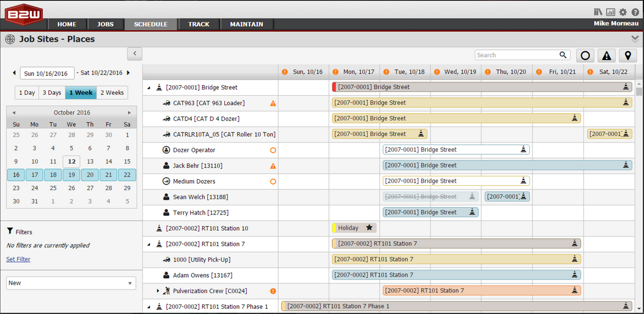Go to the next week arrow
The height and width of the screenshot is (314, 644).
pyautogui.click(x=128, y=73)
